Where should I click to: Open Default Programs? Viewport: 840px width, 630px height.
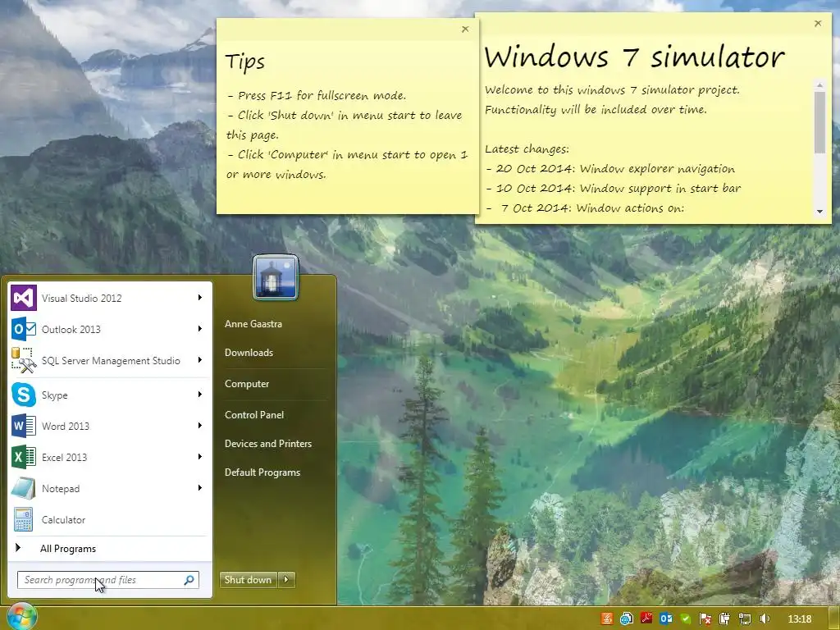(262, 472)
